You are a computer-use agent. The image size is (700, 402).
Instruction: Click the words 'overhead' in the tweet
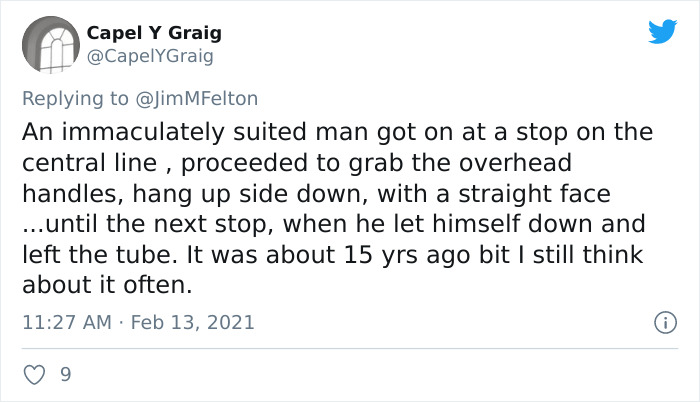click(515, 163)
